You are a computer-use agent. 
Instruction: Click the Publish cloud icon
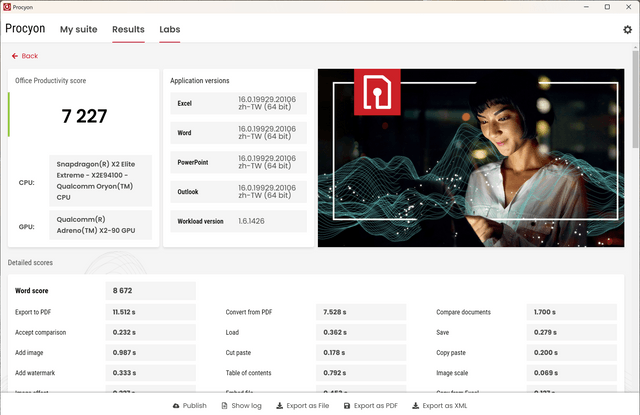click(x=176, y=406)
